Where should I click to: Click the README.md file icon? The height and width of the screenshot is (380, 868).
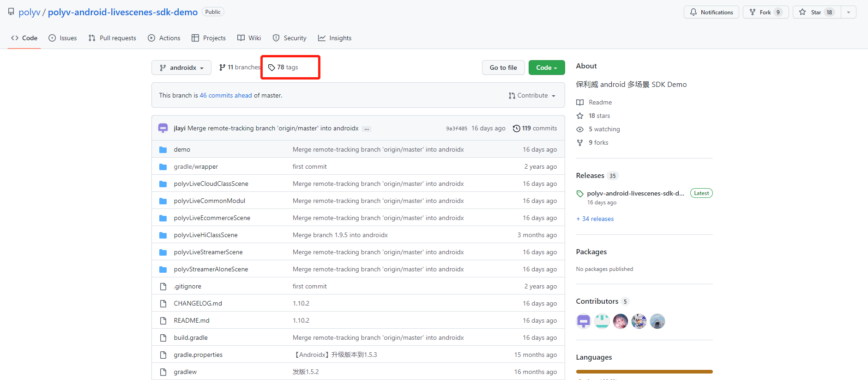[163, 320]
